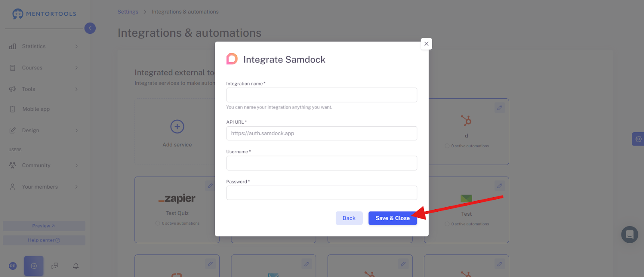
Task: Collapse the sidebar with arrow button
Action: 90,28
